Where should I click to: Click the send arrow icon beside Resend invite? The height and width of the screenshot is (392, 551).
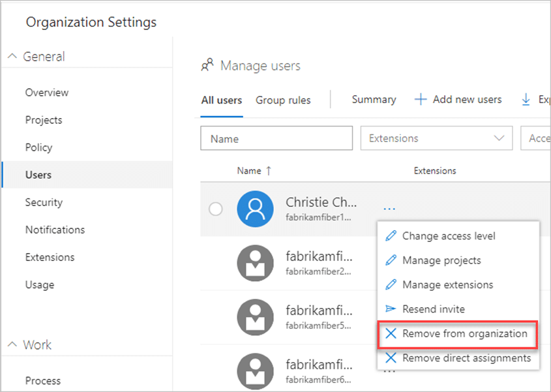tap(391, 309)
